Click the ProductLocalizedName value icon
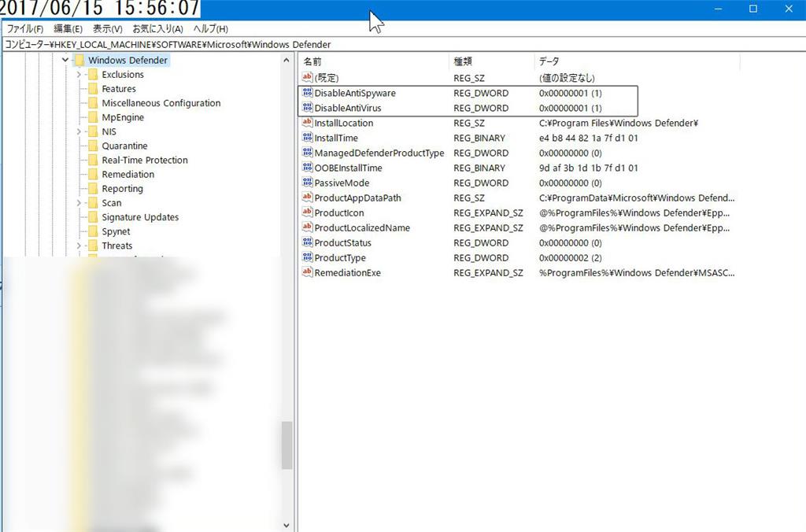The height and width of the screenshot is (532, 806). [308, 227]
